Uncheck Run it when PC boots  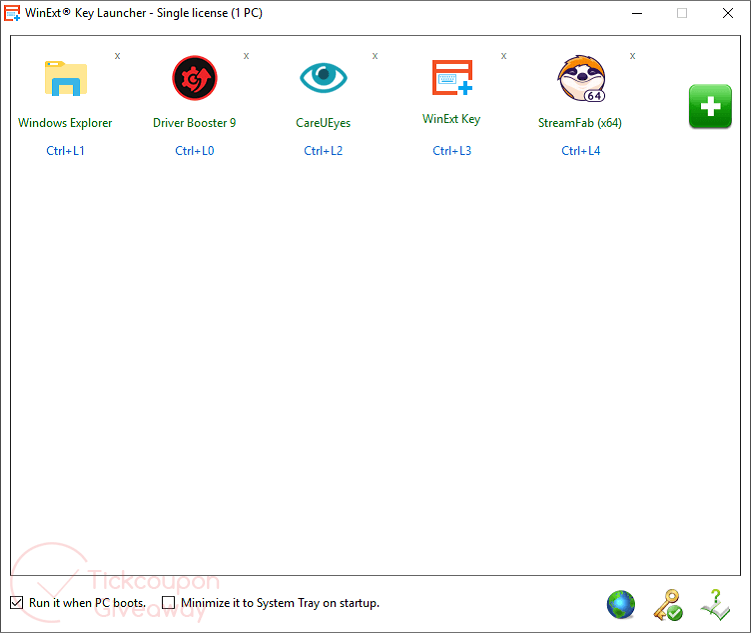coord(17,602)
